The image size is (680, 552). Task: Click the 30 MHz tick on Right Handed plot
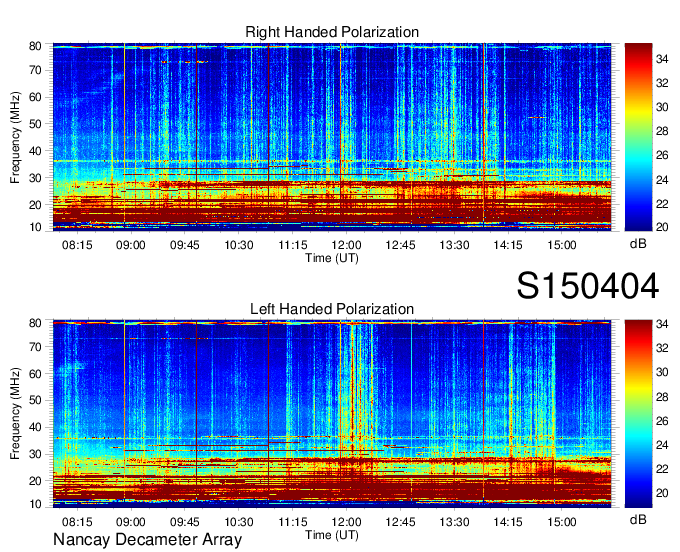pyautogui.click(x=35, y=178)
